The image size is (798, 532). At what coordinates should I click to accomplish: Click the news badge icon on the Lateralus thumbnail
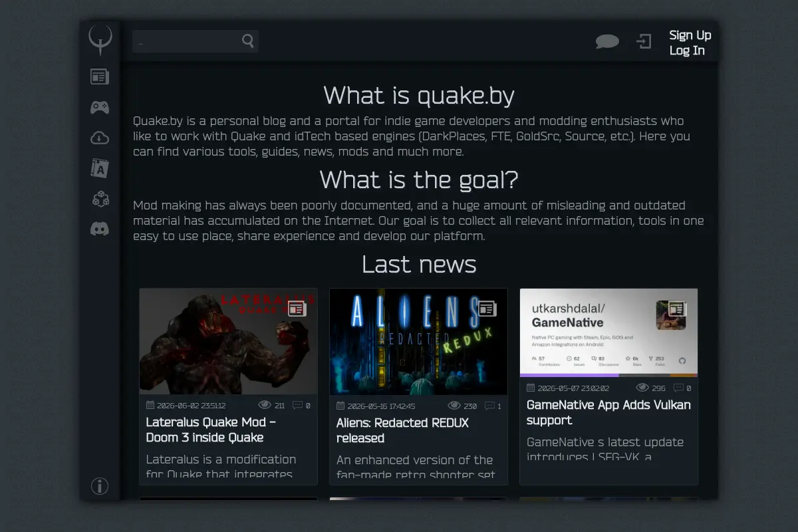tap(297, 308)
